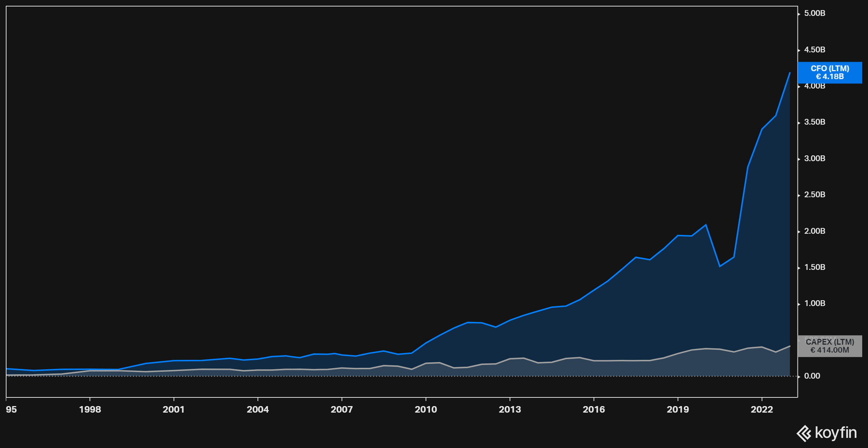Screen dimensions: 868x448
Task: Click the 2013 x-axis year label
Action: pos(510,409)
